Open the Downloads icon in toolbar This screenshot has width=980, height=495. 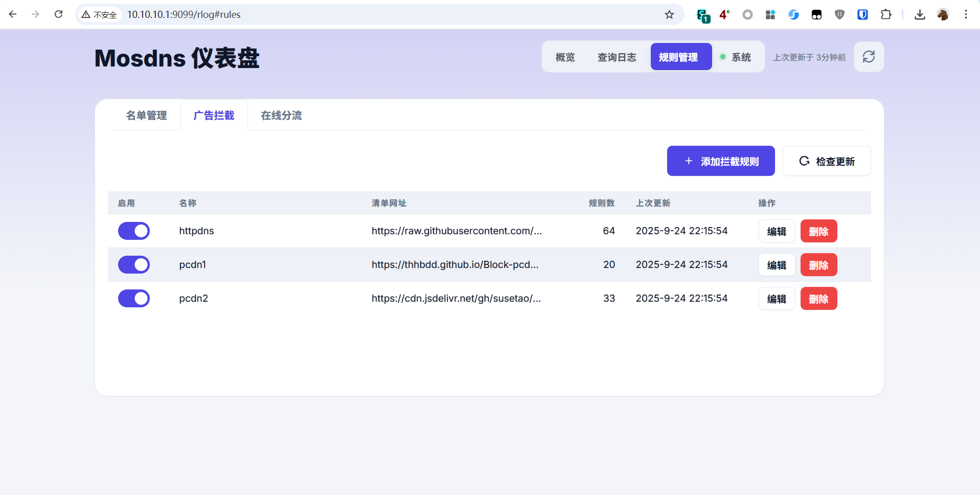click(919, 14)
